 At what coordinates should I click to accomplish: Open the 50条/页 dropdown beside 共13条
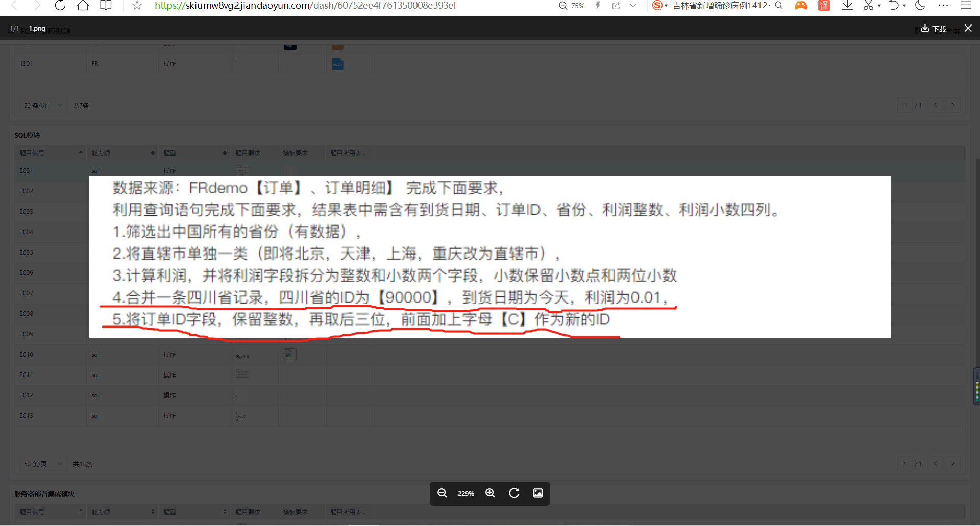click(x=42, y=464)
